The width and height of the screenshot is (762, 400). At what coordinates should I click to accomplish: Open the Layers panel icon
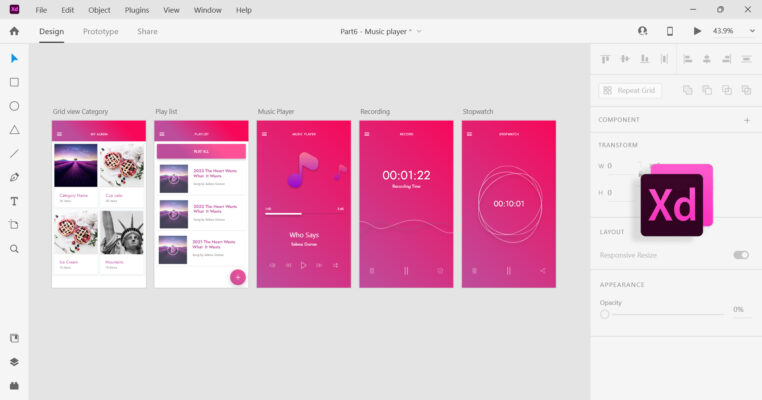[x=14, y=362]
